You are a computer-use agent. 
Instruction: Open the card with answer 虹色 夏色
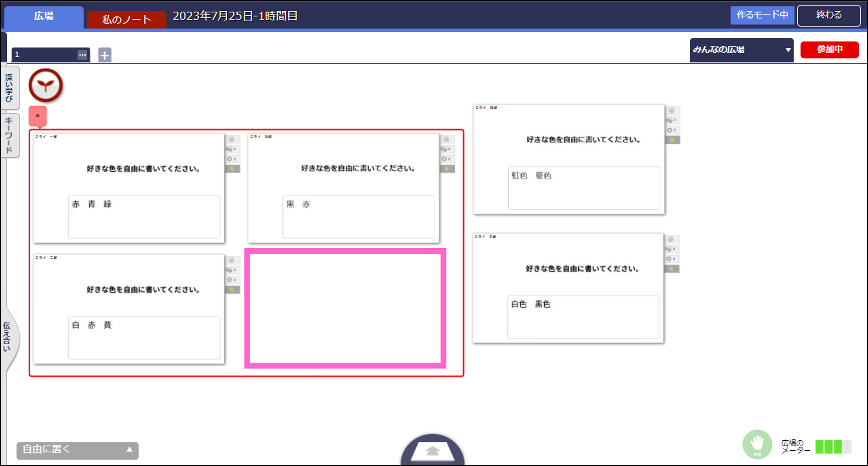(569, 160)
